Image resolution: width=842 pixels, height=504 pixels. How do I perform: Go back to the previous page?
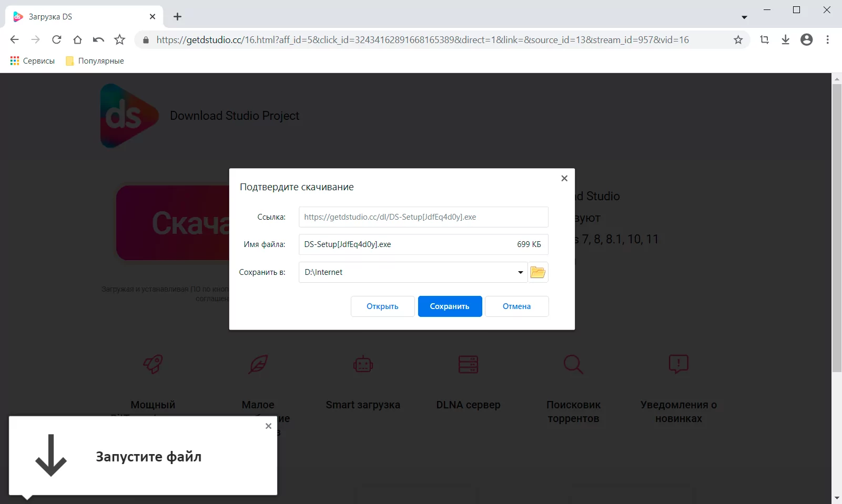tap(14, 39)
